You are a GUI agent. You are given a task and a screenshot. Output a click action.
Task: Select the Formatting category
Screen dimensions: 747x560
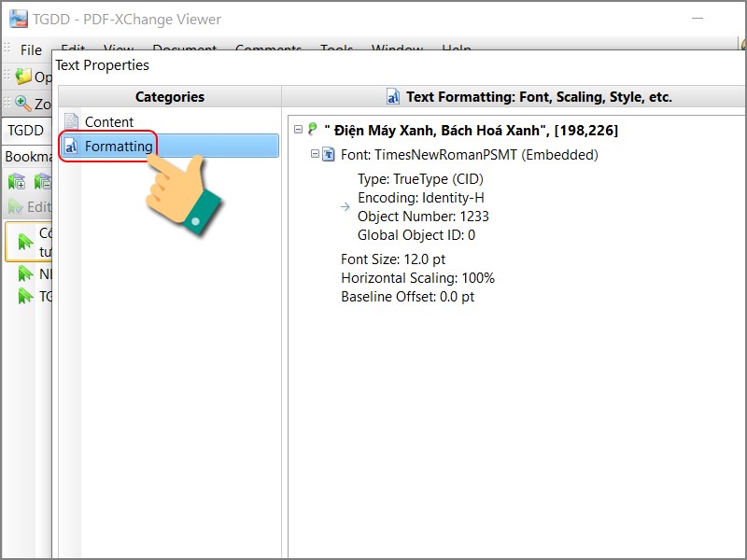pyautogui.click(x=118, y=147)
